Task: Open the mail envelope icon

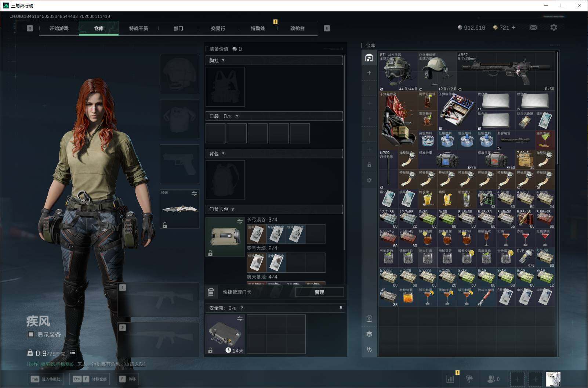Action: pos(533,28)
